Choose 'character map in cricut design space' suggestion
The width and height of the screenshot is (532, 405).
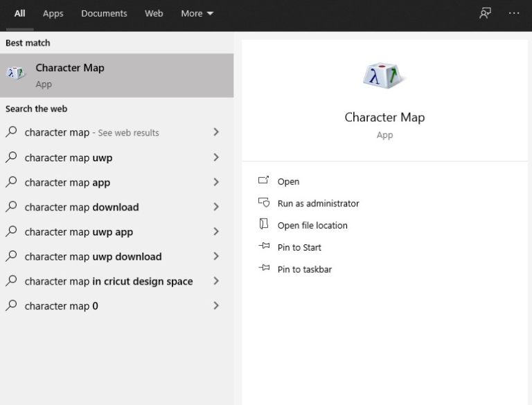pyautogui.click(x=108, y=281)
